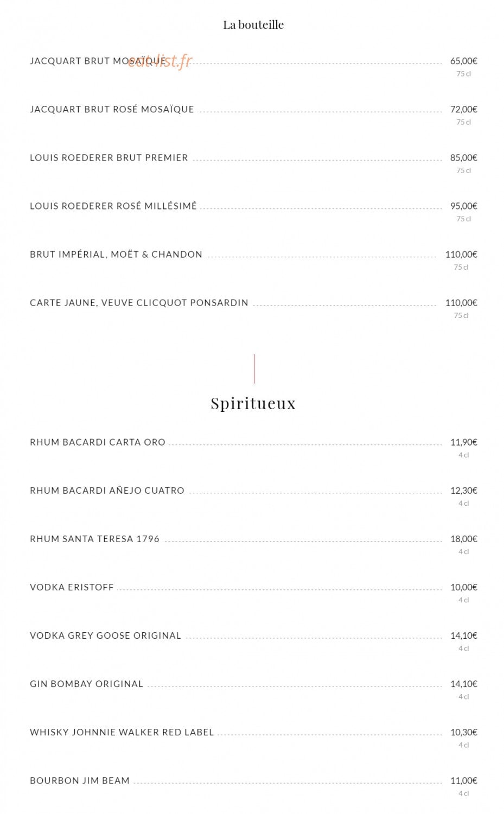Click Louis Roederer Rosé Millésimé
This screenshot has height=814, width=504.
pos(113,206)
